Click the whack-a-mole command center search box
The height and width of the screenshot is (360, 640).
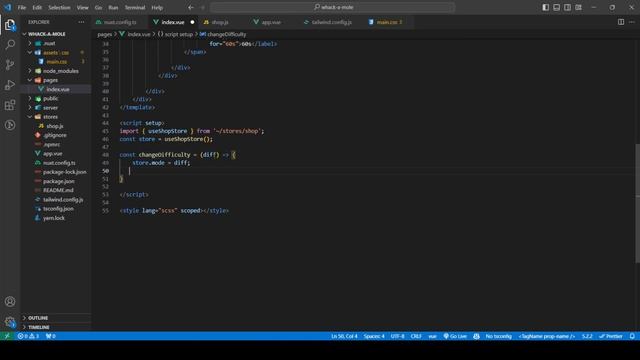[333, 7]
